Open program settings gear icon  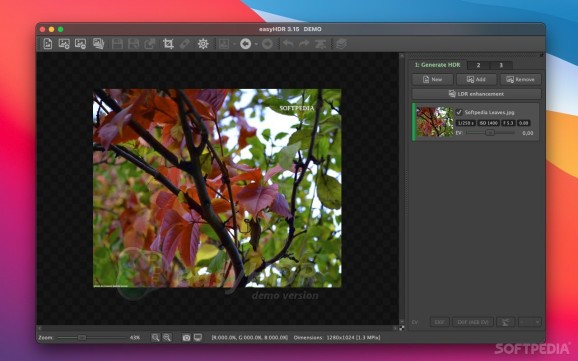(203, 44)
